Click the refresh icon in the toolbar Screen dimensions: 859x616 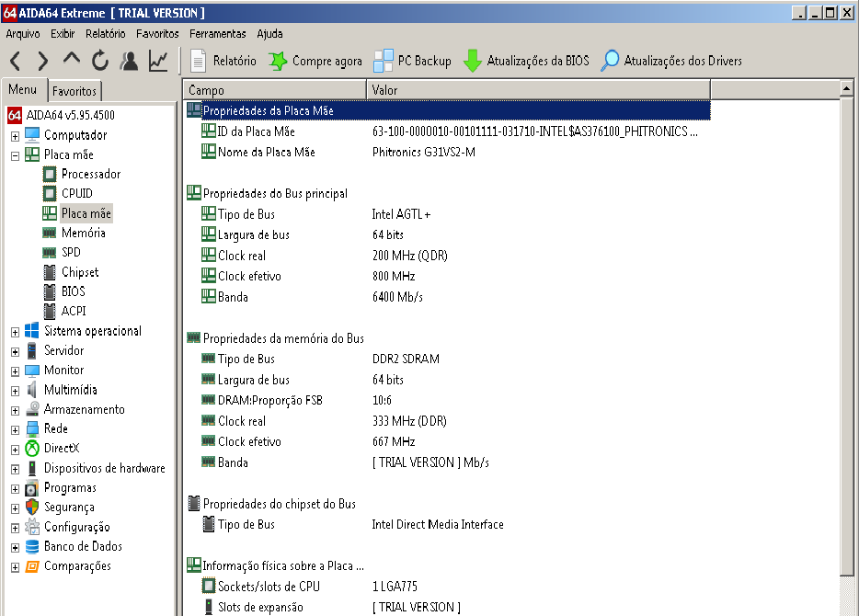tap(100, 61)
